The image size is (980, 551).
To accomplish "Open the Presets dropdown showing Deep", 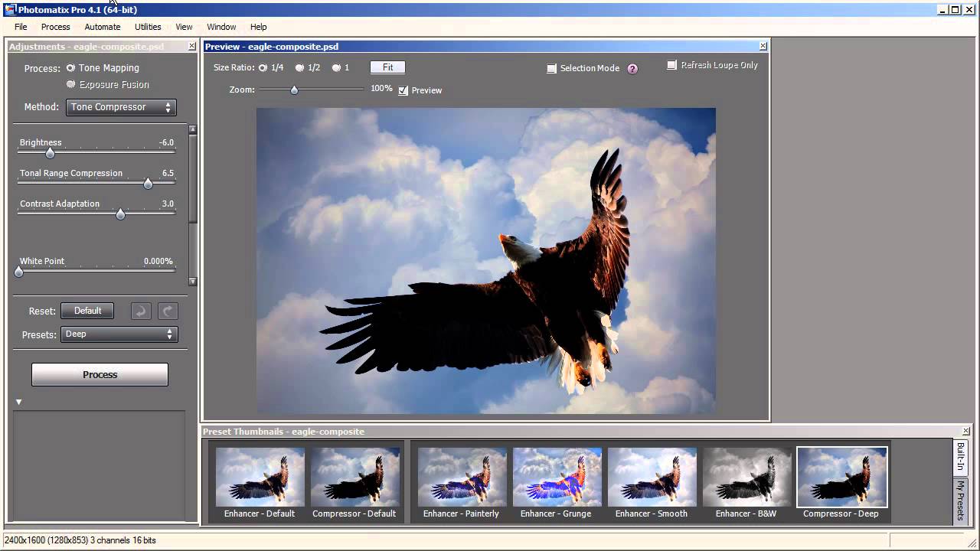I will click(x=119, y=334).
